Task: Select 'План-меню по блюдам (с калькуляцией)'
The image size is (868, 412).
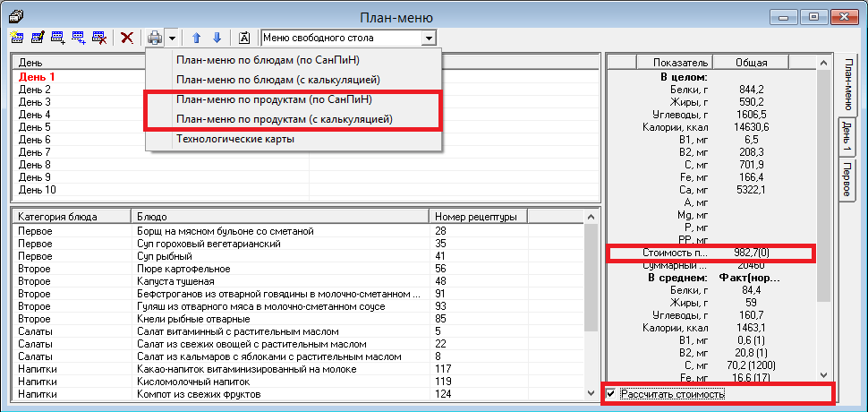Action: click(x=278, y=80)
